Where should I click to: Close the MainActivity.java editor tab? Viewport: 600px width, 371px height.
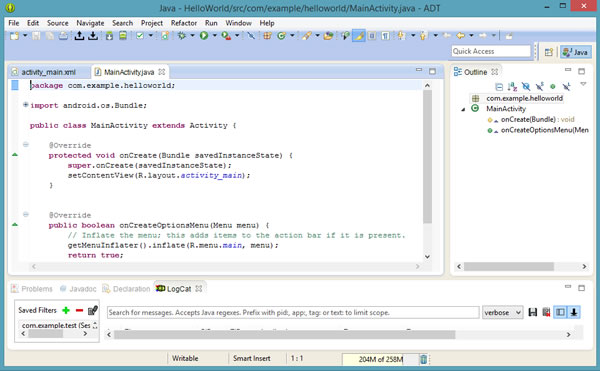click(x=161, y=72)
